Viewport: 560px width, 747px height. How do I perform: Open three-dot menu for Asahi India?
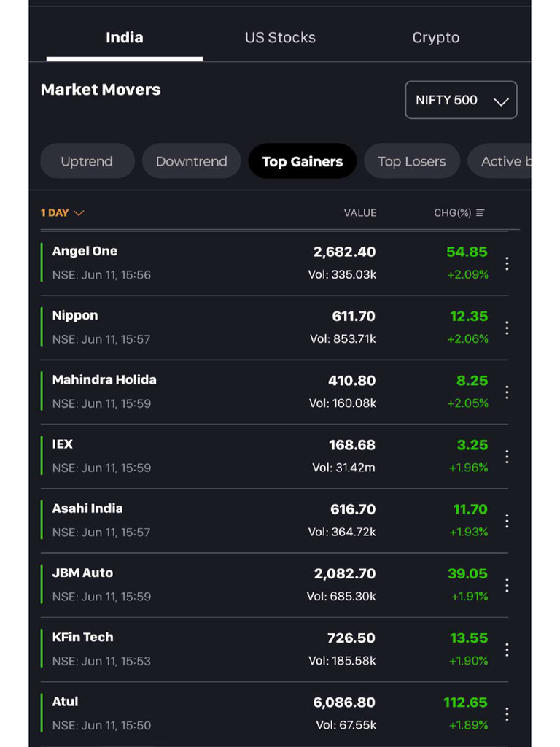click(507, 521)
